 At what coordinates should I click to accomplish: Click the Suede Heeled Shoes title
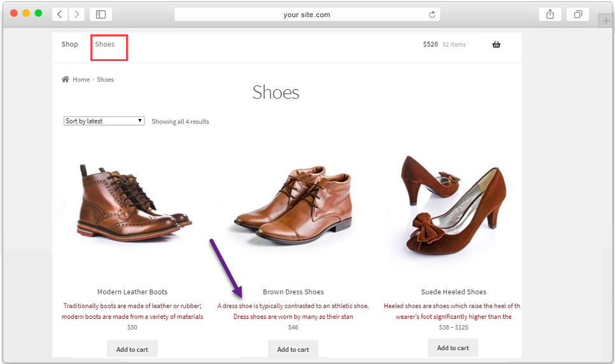pyautogui.click(x=453, y=292)
